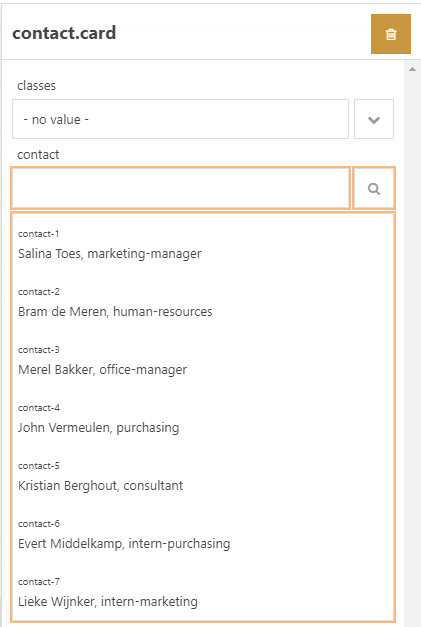Screen dimensions: 421x627
Task: Focus the contact search input field
Action: [x=181, y=188]
